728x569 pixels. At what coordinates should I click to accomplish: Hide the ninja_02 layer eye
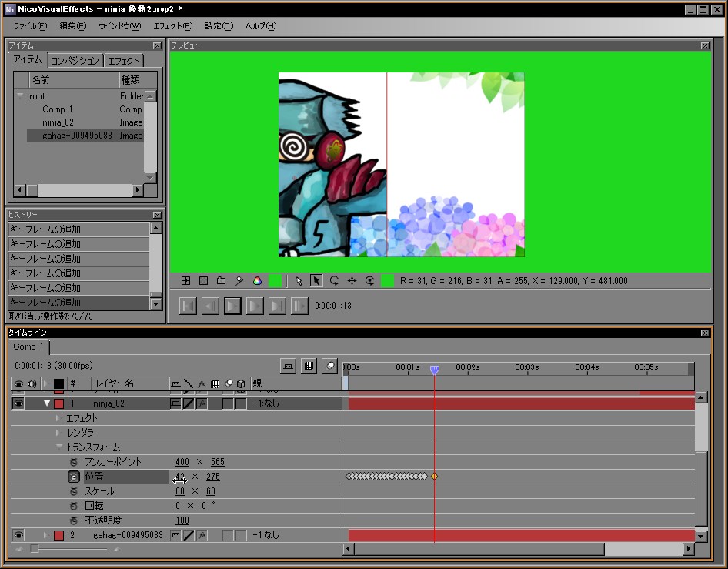click(x=18, y=403)
